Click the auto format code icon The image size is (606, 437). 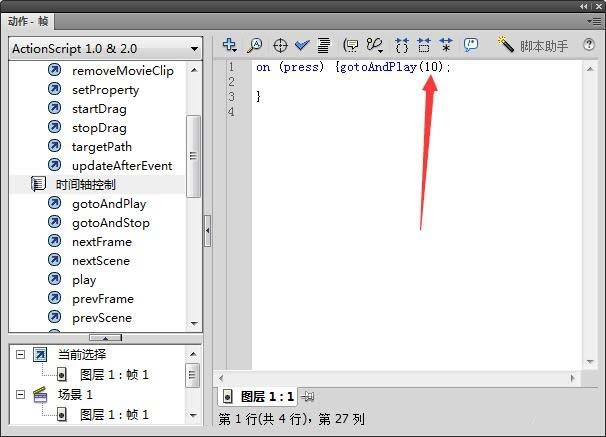click(324, 46)
